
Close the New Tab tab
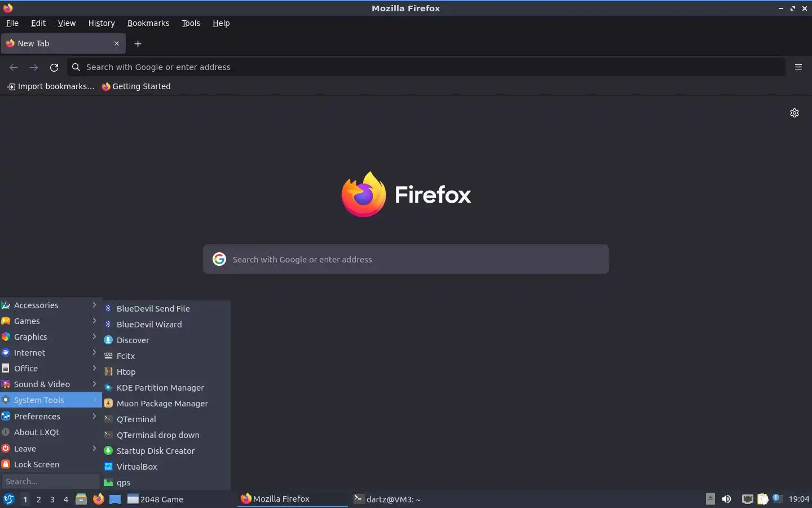click(117, 43)
